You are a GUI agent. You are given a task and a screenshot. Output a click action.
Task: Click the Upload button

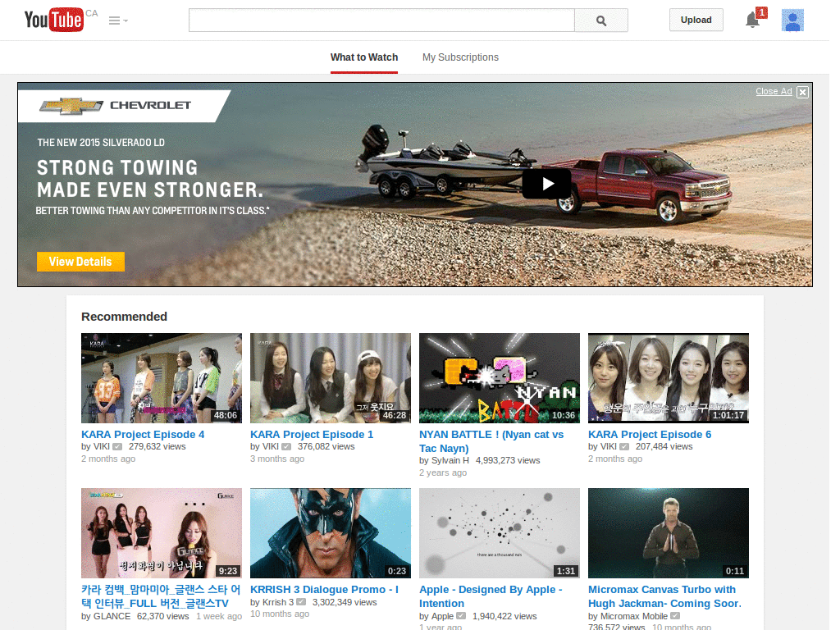tap(696, 20)
